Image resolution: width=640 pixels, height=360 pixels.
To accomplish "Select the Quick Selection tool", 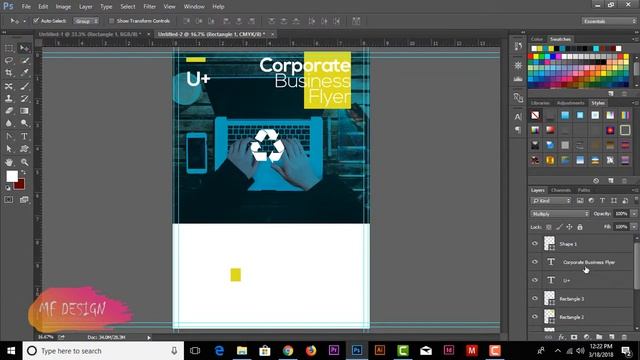I will click(24, 60).
